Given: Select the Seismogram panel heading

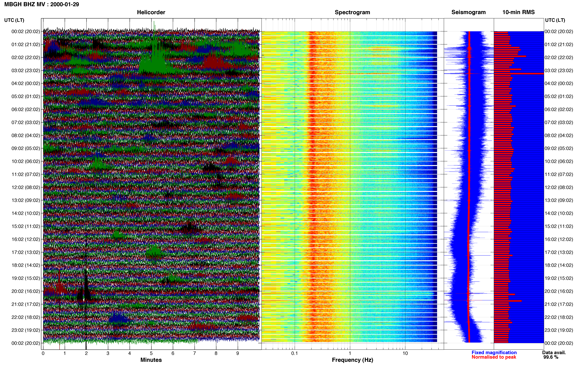Looking at the screenshot, I should pyautogui.click(x=468, y=12).
